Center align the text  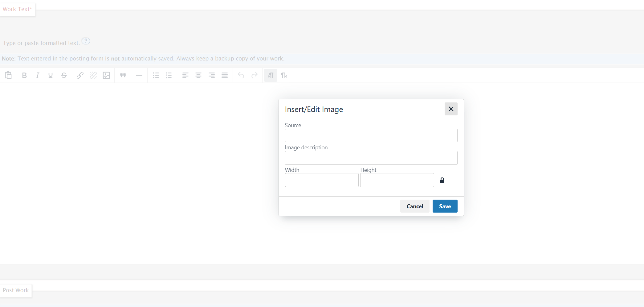tap(198, 75)
